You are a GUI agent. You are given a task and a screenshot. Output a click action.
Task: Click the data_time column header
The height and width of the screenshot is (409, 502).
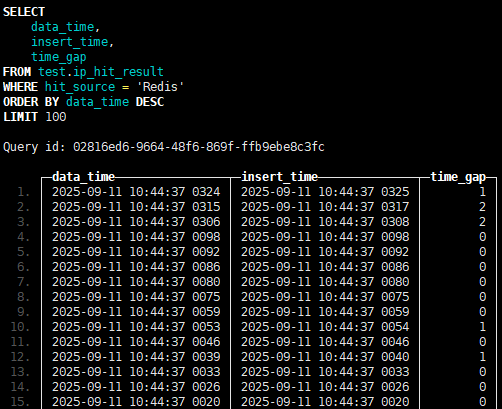tap(84, 177)
